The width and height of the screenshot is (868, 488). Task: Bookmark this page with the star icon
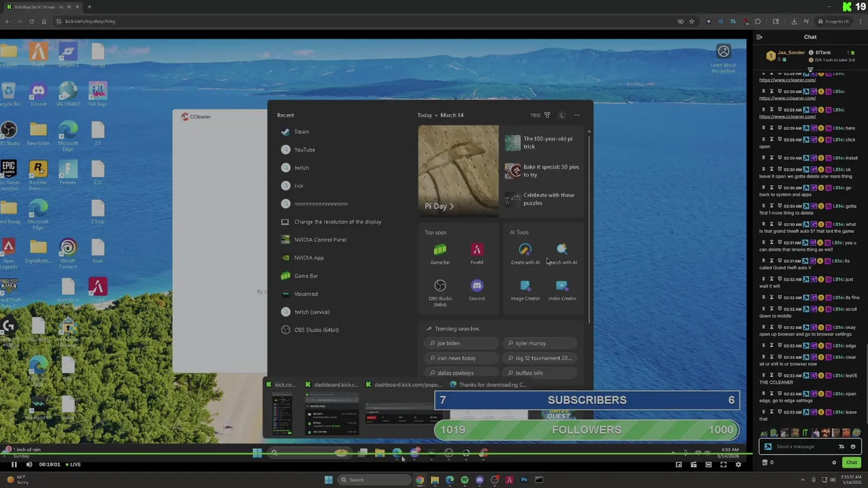(x=692, y=21)
